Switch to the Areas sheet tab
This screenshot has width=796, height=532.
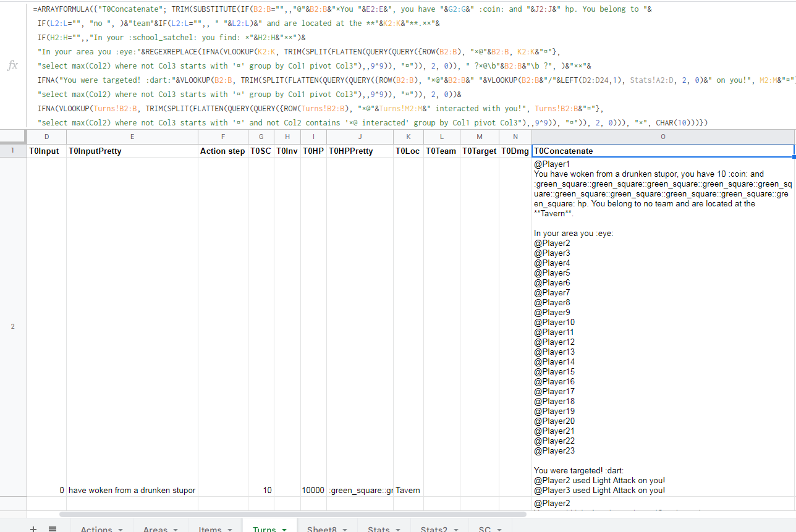pos(155,529)
